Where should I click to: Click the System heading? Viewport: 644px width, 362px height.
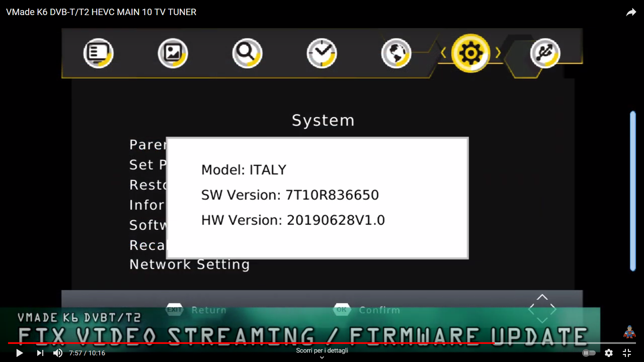pos(323,121)
